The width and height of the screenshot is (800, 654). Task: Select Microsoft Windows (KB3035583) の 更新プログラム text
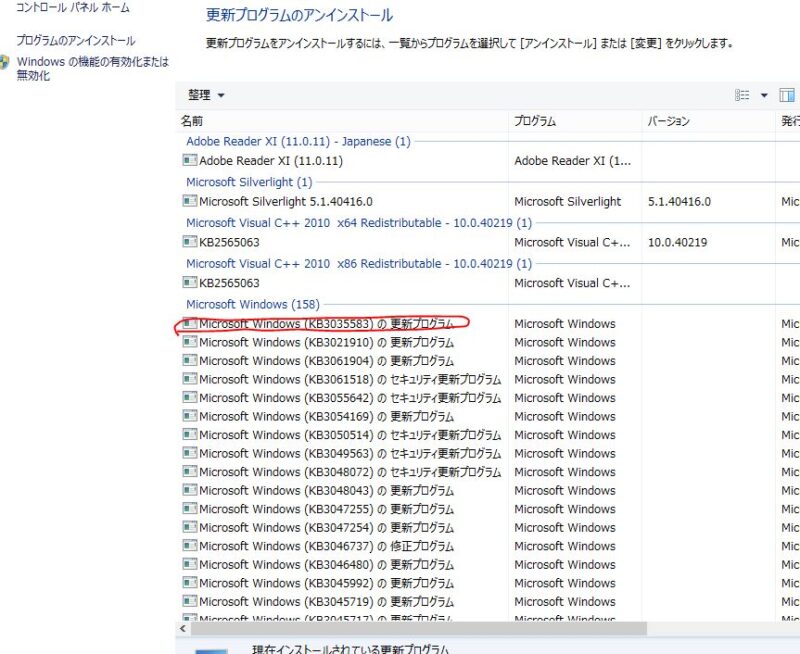(x=327, y=324)
